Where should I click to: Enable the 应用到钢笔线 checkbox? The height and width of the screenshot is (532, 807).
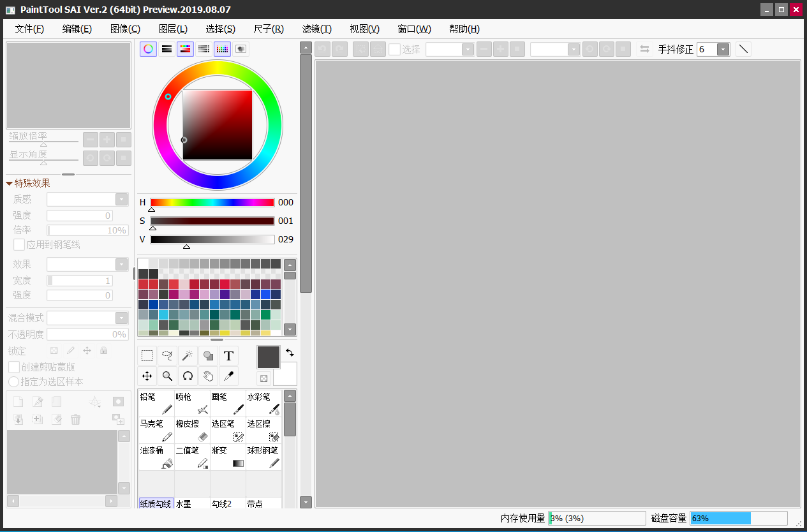tap(19, 244)
